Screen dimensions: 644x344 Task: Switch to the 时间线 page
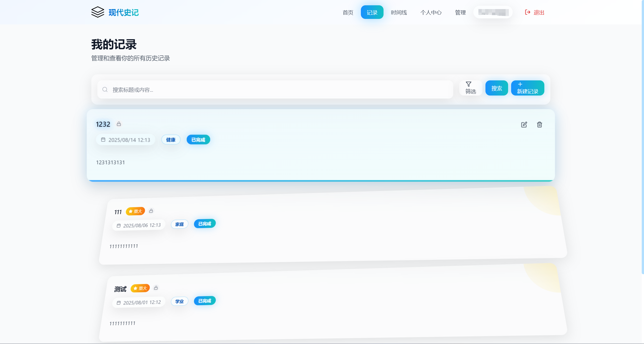click(399, 12)
